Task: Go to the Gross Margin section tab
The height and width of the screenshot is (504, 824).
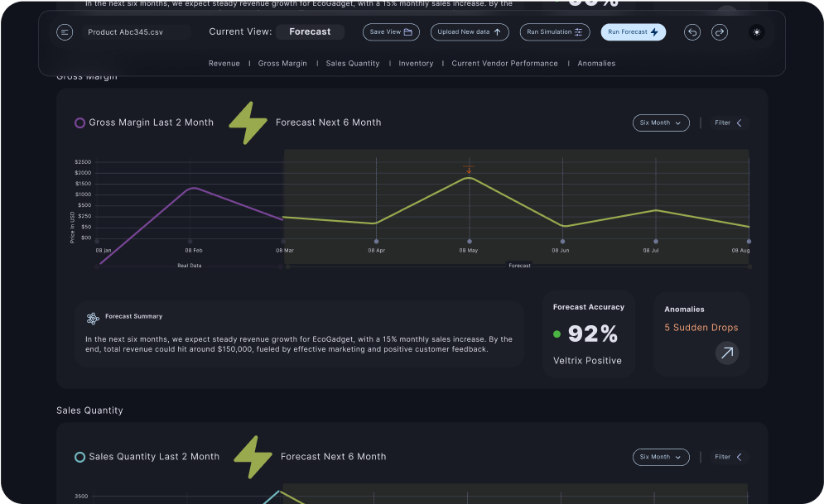Action: coord(282,63)
